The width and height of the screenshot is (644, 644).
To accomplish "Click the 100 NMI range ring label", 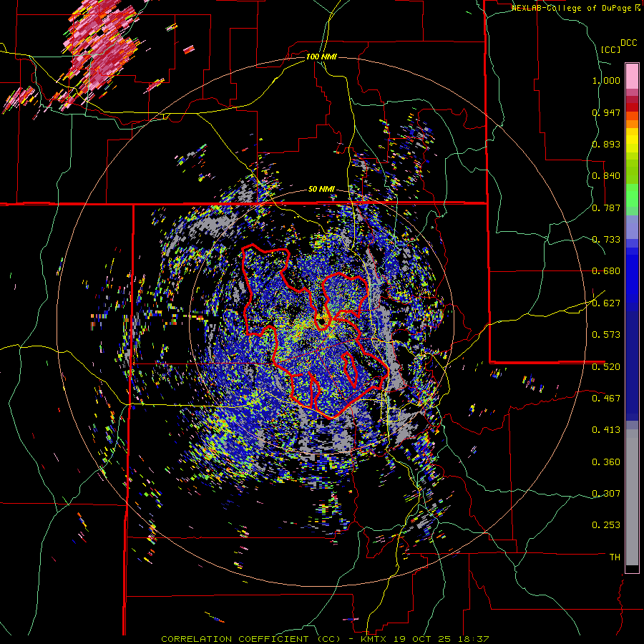I will coord(321,57).
